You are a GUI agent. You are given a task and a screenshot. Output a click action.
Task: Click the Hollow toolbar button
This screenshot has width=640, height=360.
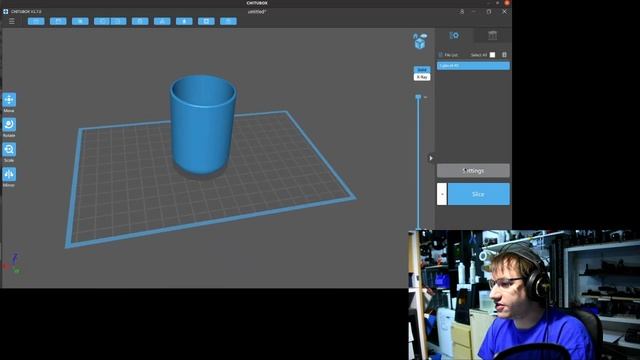coord(184,21)
